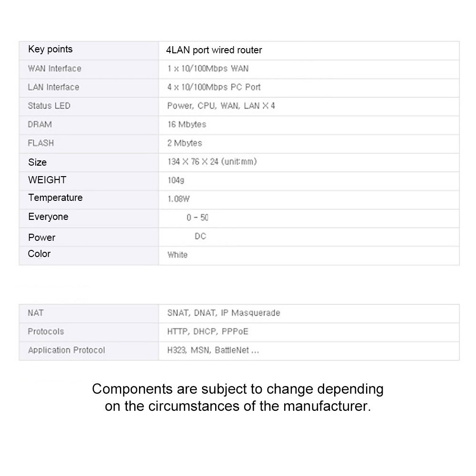Click the 1 x 10/100Mbps WAN value
476x476 pixels.
(x=208, y=69)
